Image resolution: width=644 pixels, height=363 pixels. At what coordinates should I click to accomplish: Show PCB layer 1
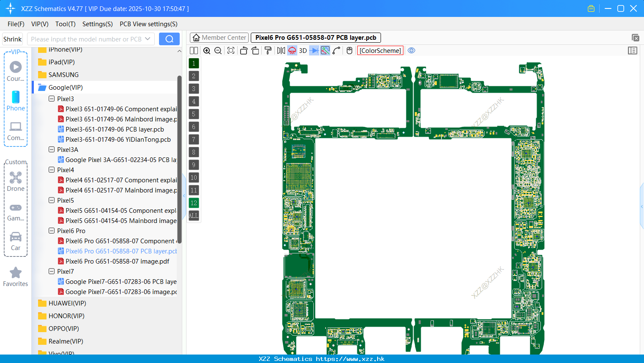194,63
